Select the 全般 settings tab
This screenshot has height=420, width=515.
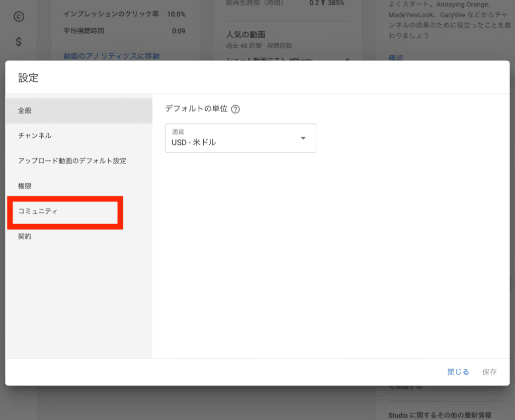pyautogui.click(x=78, y=111)
